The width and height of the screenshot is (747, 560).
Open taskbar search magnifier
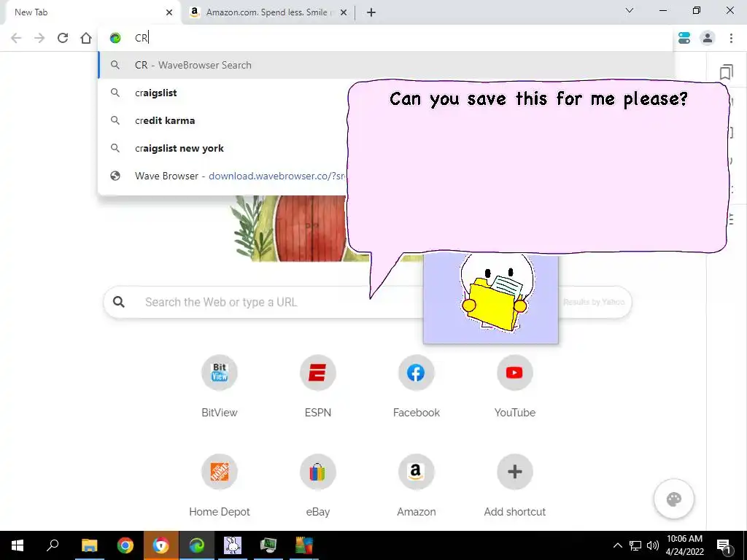(x=53, y=545)
